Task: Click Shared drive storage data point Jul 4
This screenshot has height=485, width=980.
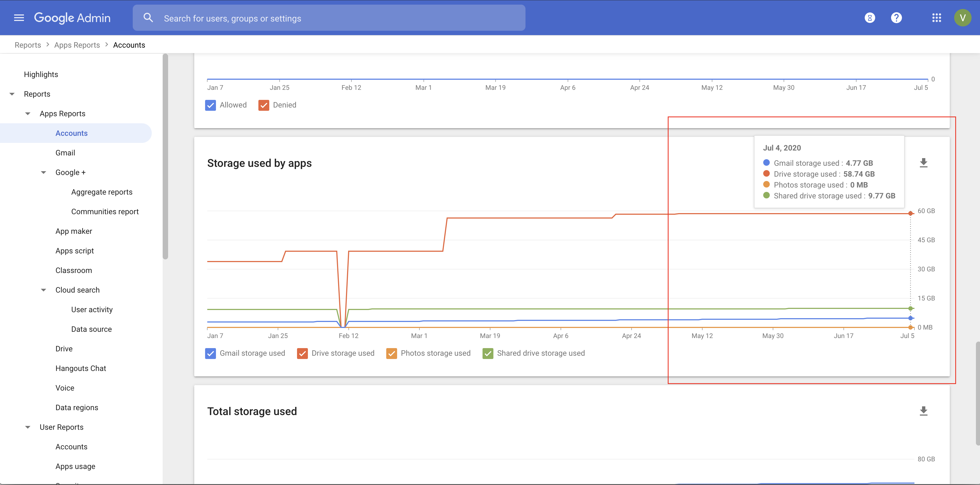Action: point(910,308)
